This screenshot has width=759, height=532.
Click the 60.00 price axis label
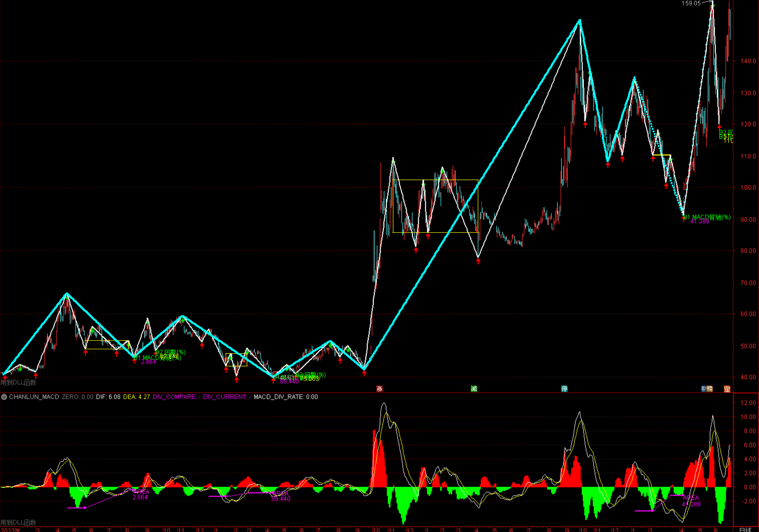(x=748, y=314)
